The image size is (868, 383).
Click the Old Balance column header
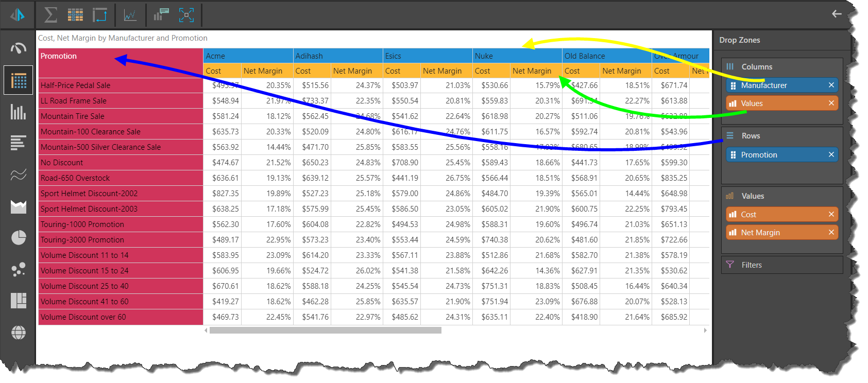pyautogui.click(x=607, y=56)
